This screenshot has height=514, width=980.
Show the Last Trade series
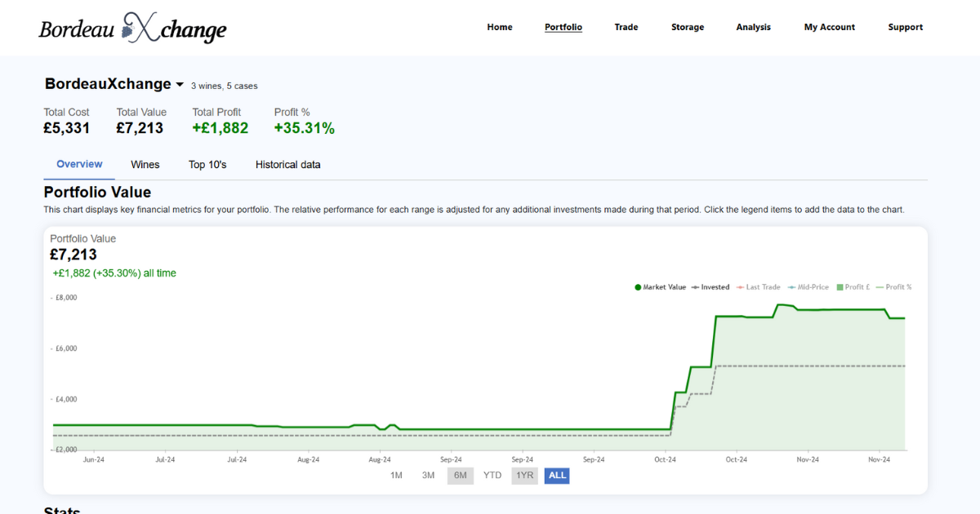coord(759,287)
